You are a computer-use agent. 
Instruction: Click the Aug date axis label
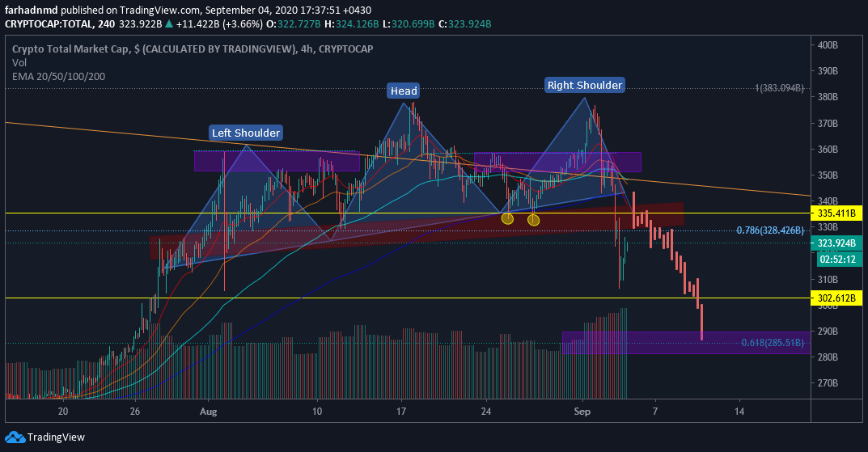(x=208, y=412)
